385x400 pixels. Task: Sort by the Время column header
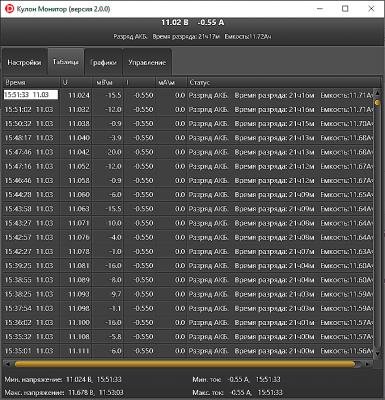(31, 82)
